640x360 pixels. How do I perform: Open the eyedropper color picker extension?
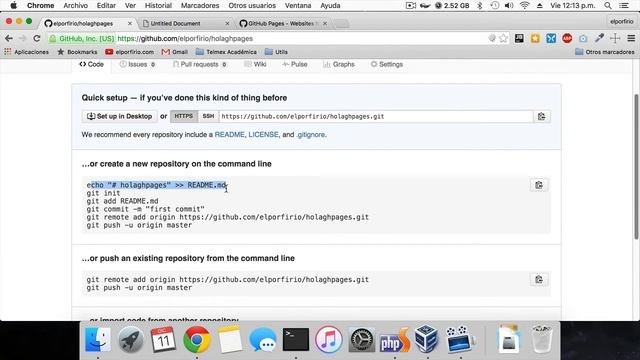point(599,38)
